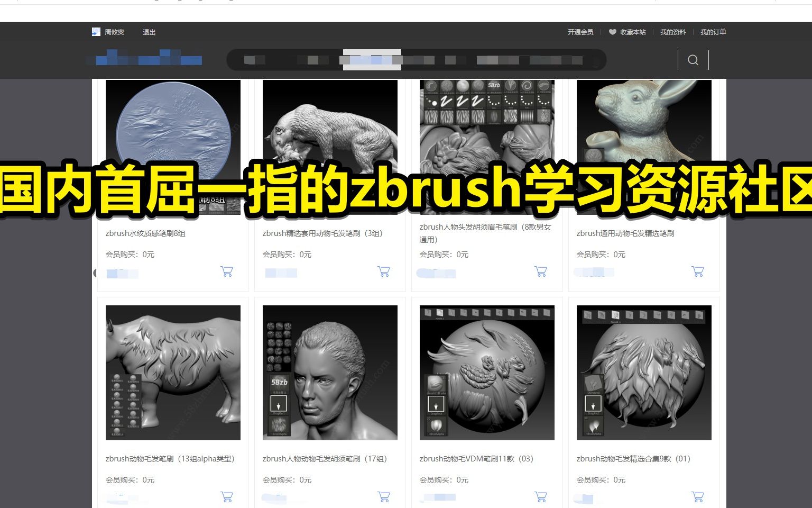This screenshot has height=508, width=812.
Task: Add zbrush动物毛VDM笔刷11款（03） to cart
Action: 541,497
